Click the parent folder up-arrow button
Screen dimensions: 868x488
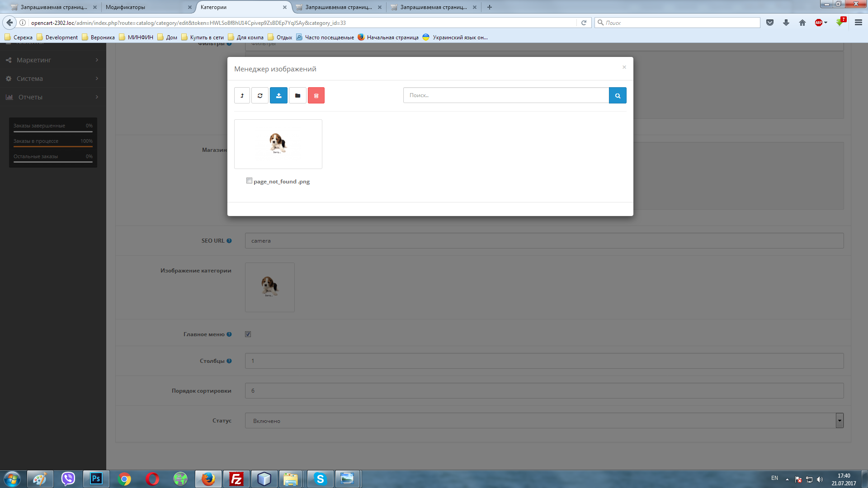click(x=242, y=95)
